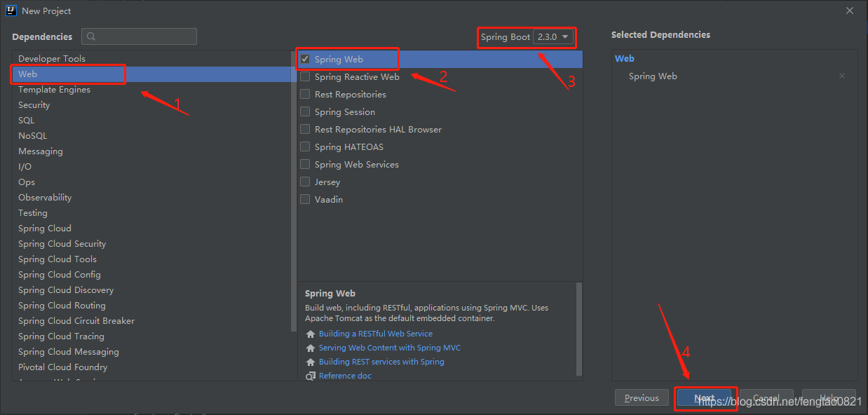Select the Spring Cloud Config category
This screenshot has width=868, height=415.
151,275
